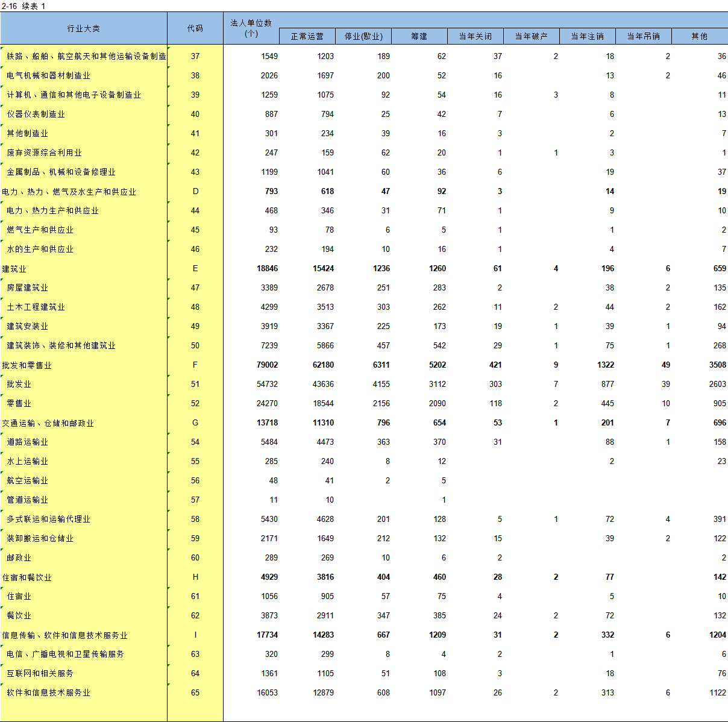728x722 pixels.
Task: Select the row label 管道运输业
Action: click(27, 500)
